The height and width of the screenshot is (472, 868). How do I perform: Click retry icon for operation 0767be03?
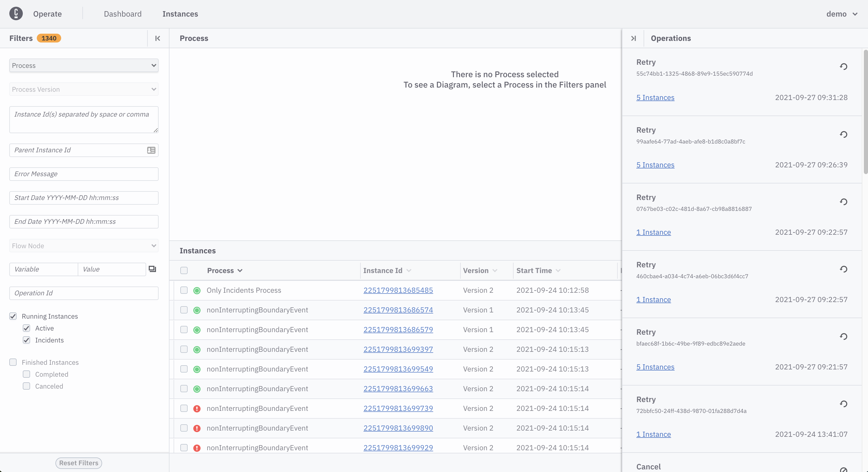coord(843,202)
